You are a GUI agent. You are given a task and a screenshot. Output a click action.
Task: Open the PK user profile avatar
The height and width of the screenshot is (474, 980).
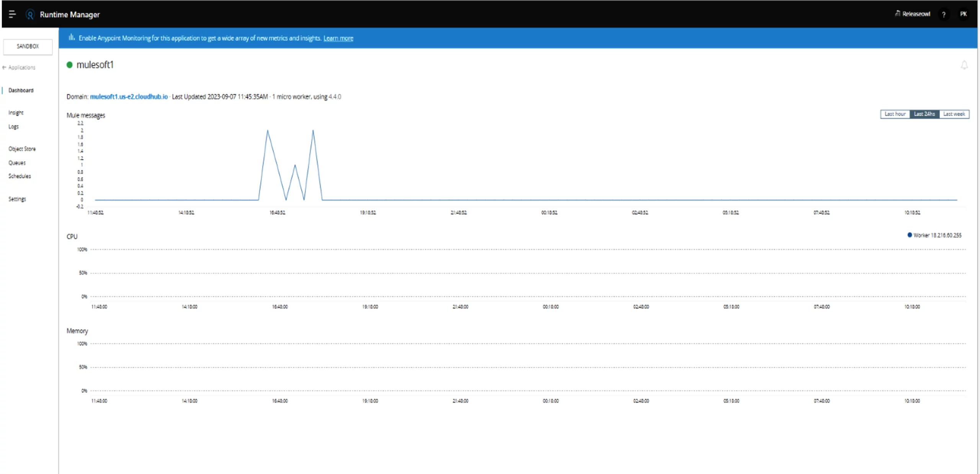click(963, 14)
